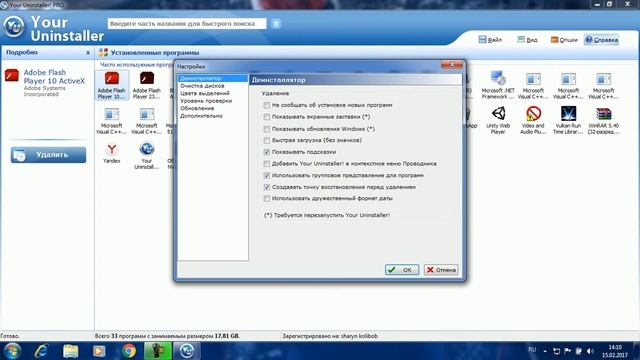Image resolution: width=640 pixels, height=360 pixels.
Task: Click Your Uninstaller logo in the header
Action: pos(13,27)
